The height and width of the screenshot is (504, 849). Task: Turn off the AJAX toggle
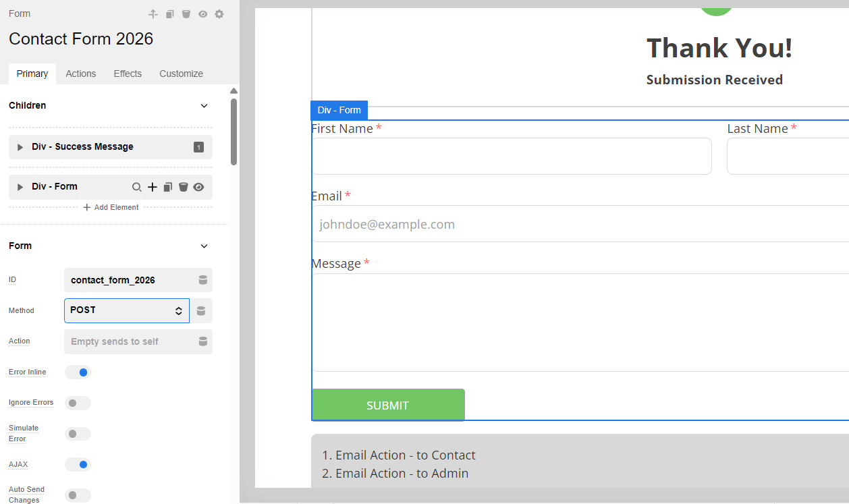point(78,465)
